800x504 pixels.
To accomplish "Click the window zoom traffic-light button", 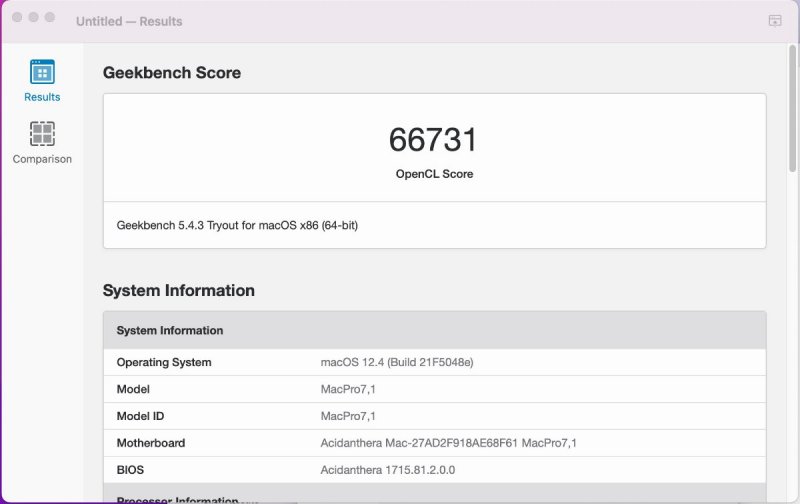I will point(49,17).
